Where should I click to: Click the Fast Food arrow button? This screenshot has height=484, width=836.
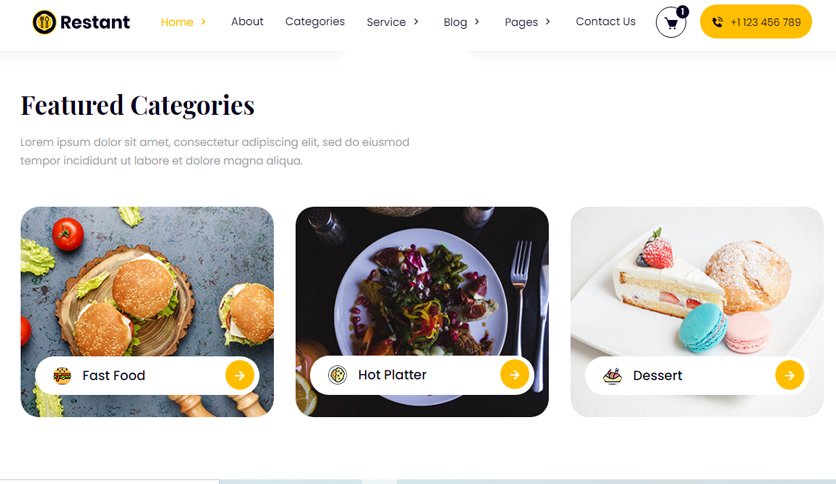pos(239,375)
